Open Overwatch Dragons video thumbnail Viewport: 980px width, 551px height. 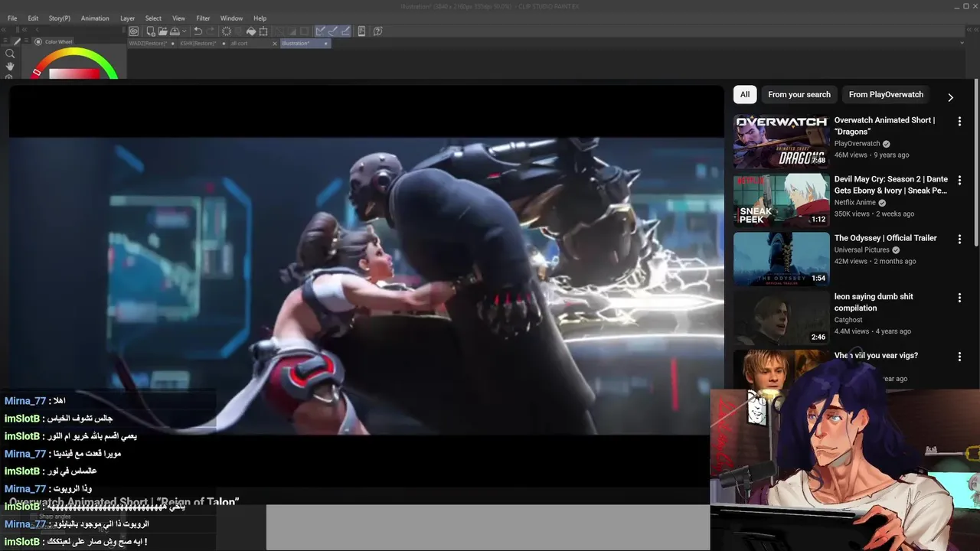point(781,141)
